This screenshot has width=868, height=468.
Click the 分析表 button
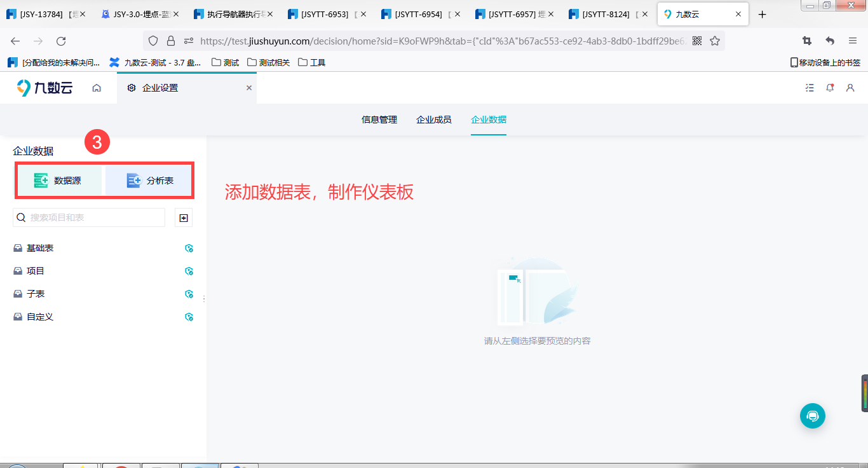pos(149,181)
